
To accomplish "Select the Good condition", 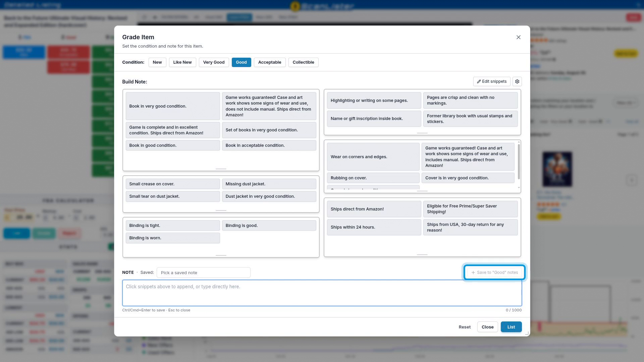I will coord(241,62).
